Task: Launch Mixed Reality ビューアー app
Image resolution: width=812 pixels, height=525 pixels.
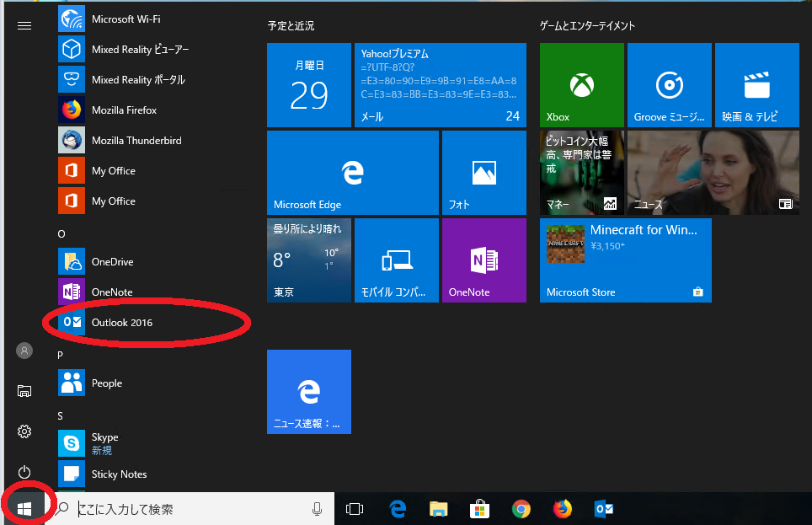Action: tap(154, 49)
